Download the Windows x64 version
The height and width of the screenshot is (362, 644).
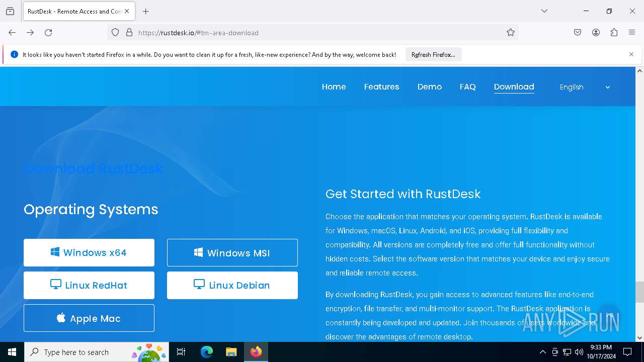pos(89,252)
